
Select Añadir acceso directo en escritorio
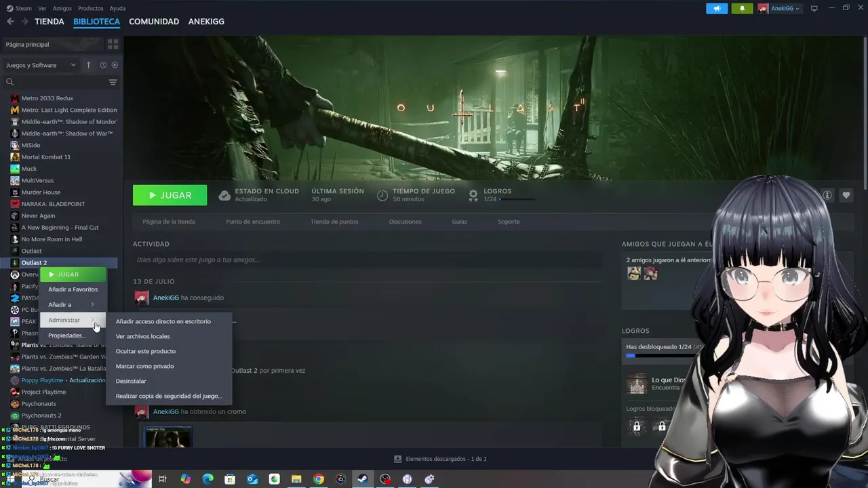(163, 321)
